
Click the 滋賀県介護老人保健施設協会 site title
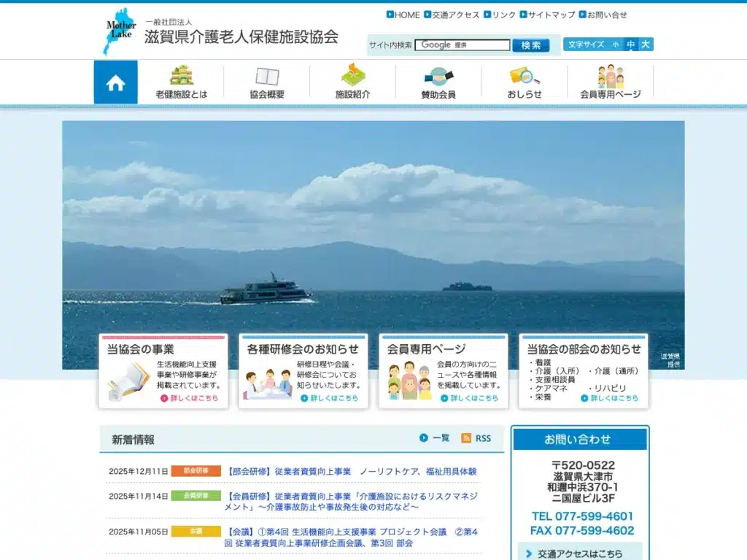(241, 36)
